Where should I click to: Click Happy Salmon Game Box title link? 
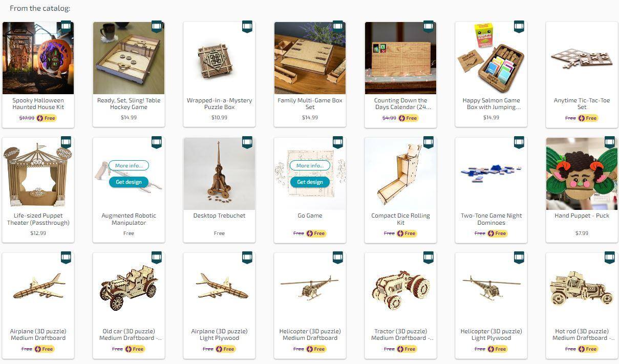click(x=491, y=104)
